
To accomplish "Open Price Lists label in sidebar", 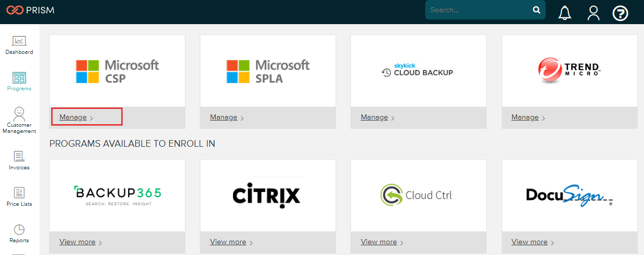I will coord(19,204).
